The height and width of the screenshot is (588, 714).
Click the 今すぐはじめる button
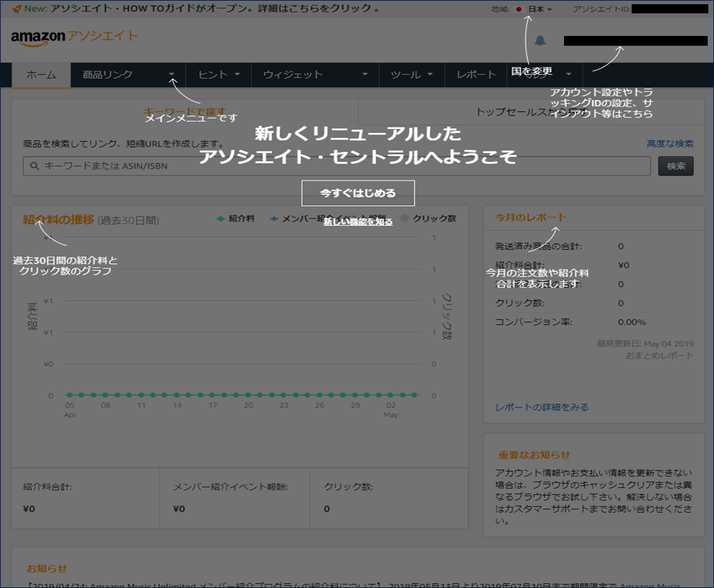click(x=358, y=193)
